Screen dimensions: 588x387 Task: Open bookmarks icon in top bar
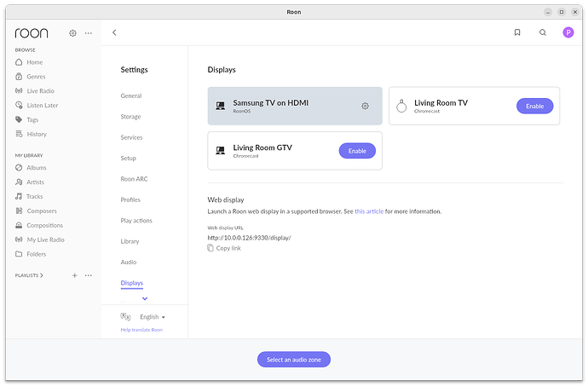(517, 32)
